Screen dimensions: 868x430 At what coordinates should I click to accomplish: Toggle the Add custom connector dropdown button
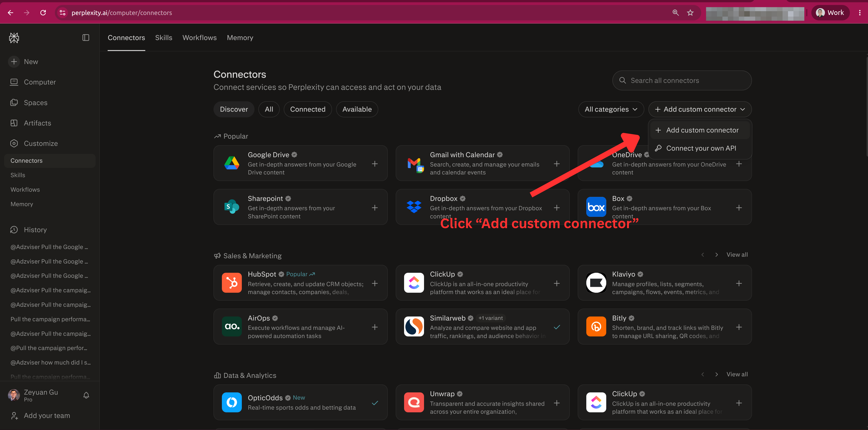[700, 109]
